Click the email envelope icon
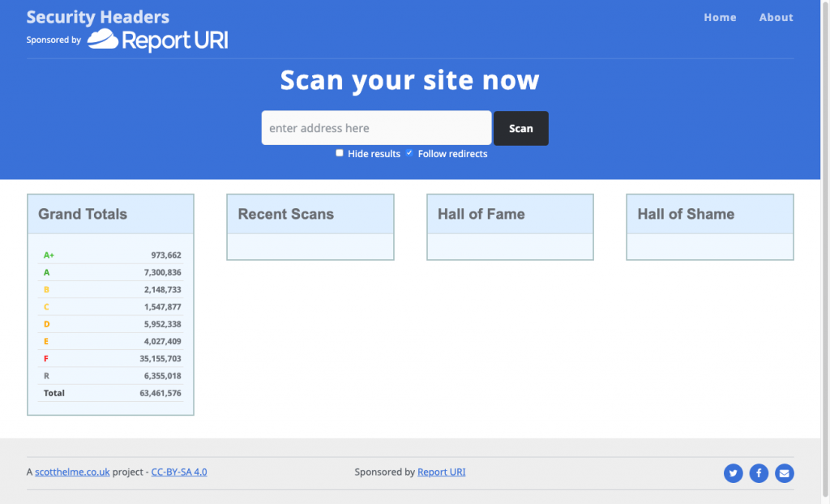 (784, 473)
